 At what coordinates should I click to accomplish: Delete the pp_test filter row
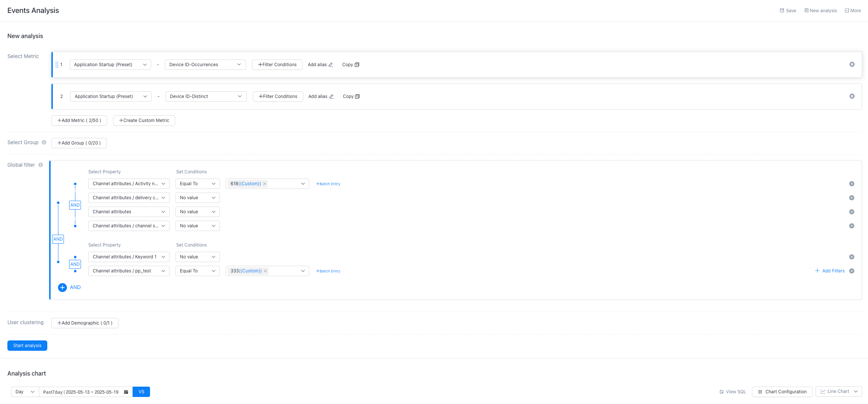coord(852,271)
